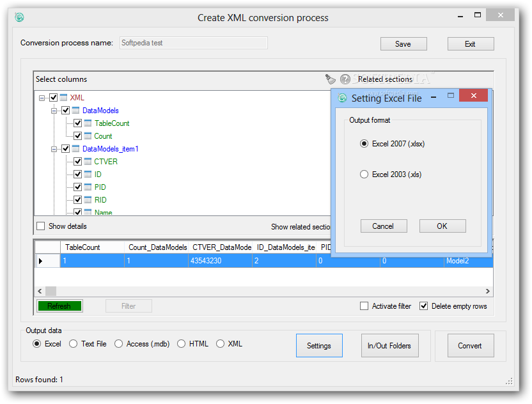
Task: Uncheck the Count checkbox
Action: pos(78,136)
